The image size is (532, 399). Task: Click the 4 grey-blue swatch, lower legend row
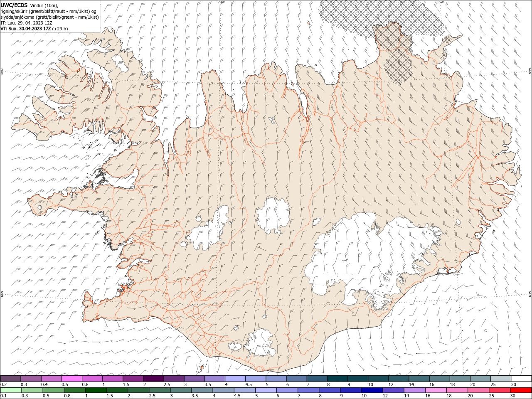point(223,390)
